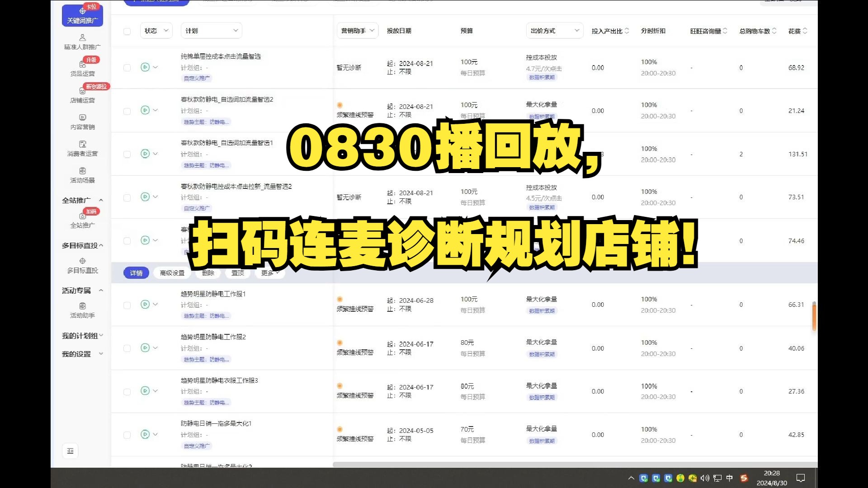Check the row 春秋款防静电控成本点击拉新_流量智选2

coord(127,198)
